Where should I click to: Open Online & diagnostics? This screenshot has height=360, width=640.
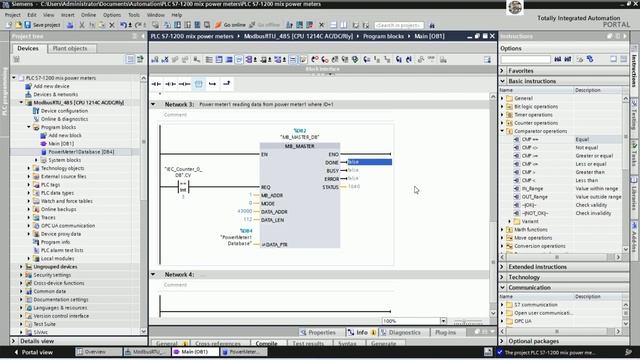(64, 119)
